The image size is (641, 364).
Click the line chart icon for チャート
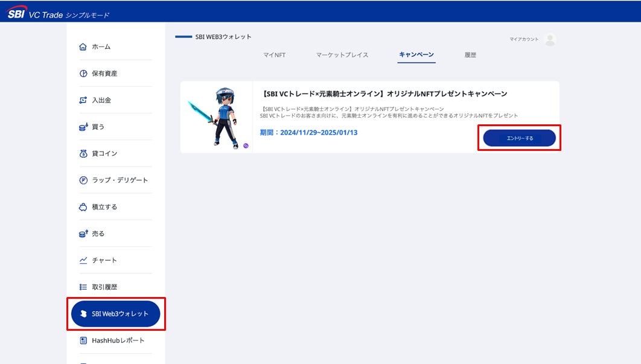point(83,260)
